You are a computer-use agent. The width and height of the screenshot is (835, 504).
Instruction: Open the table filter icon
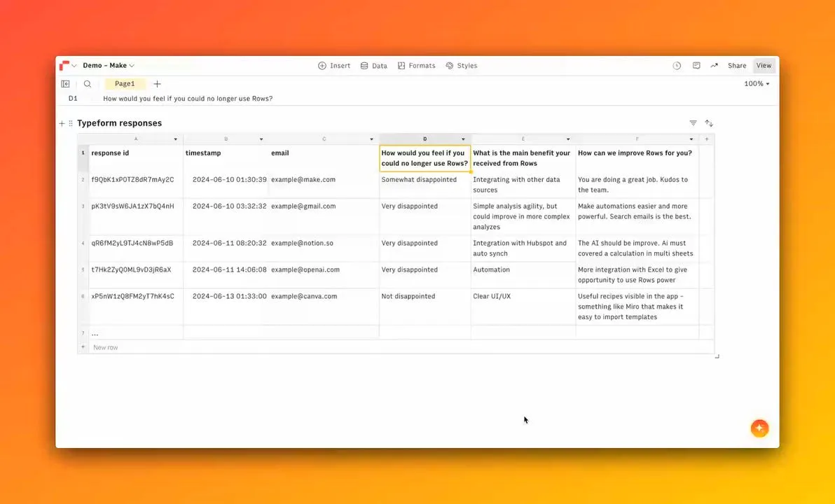tap(693, 123)
